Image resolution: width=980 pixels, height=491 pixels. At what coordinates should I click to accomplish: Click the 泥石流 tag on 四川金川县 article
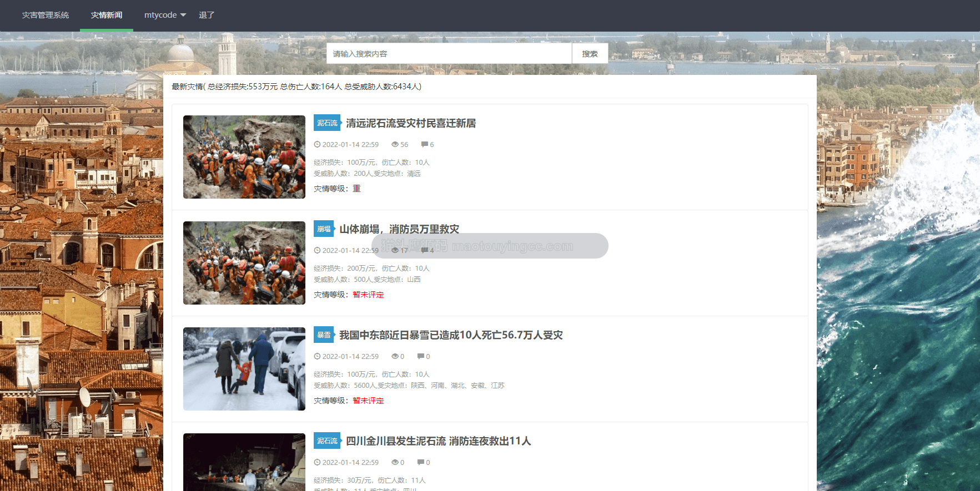(x=327, y=441)
